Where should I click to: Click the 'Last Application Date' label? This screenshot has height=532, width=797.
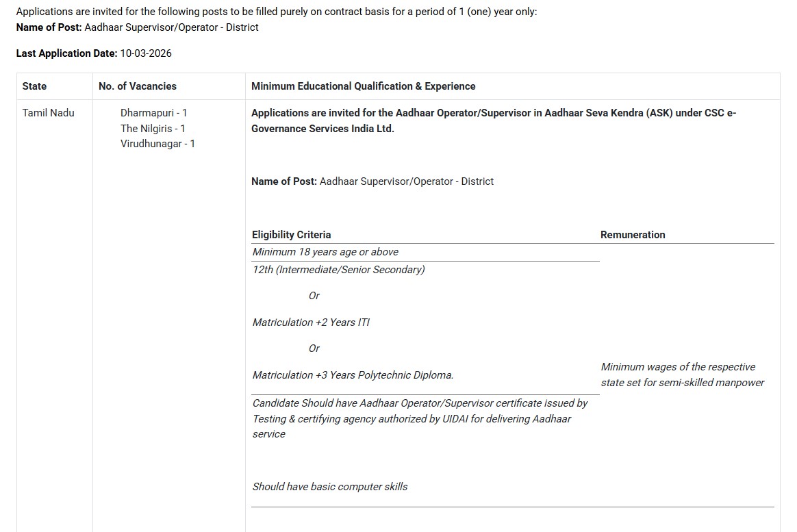point(66,53)
